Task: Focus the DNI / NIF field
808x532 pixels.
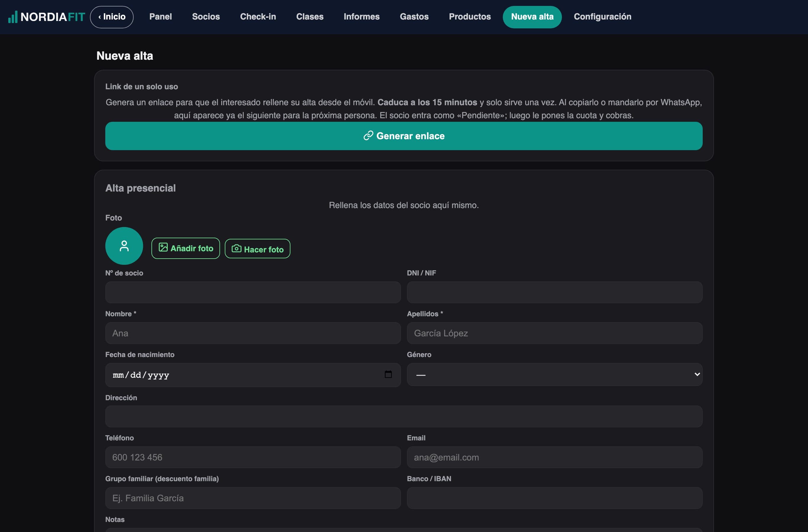Action: click(x=555, y=293)
